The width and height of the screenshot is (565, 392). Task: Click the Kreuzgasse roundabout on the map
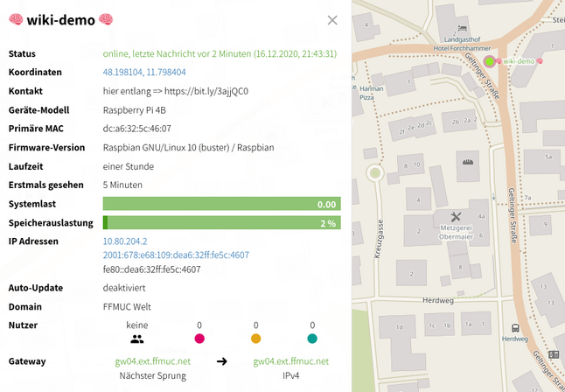[x=376, y=172]
